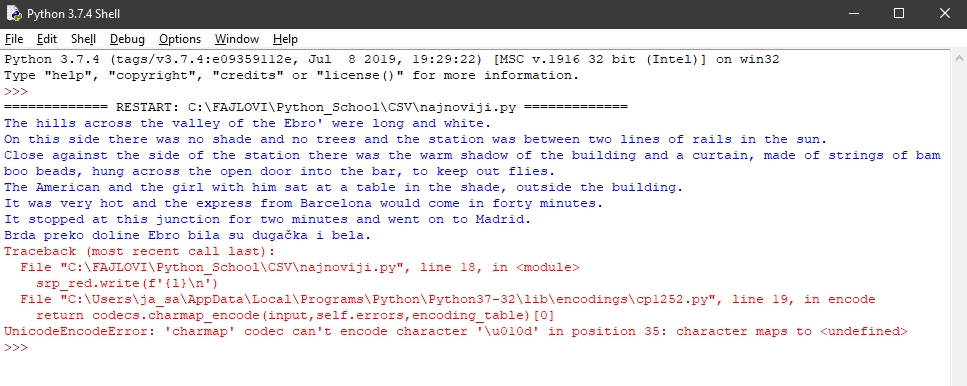The width and height of the screenshot is (967, 386).
Task: Maximize the Python Shell window
Action: point(899,14)
